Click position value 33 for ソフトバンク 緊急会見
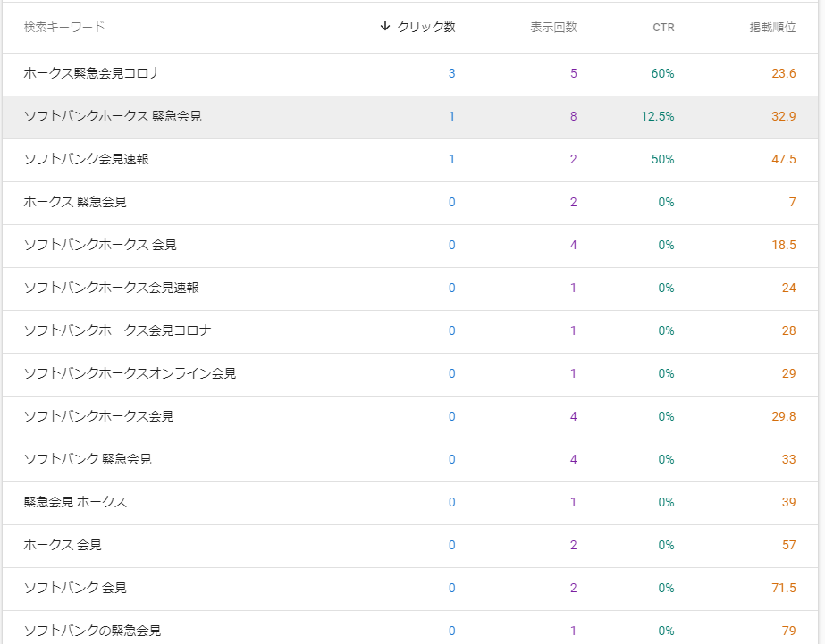The height and width of the screenshot is (644, 825). click(x=788, y=459)
